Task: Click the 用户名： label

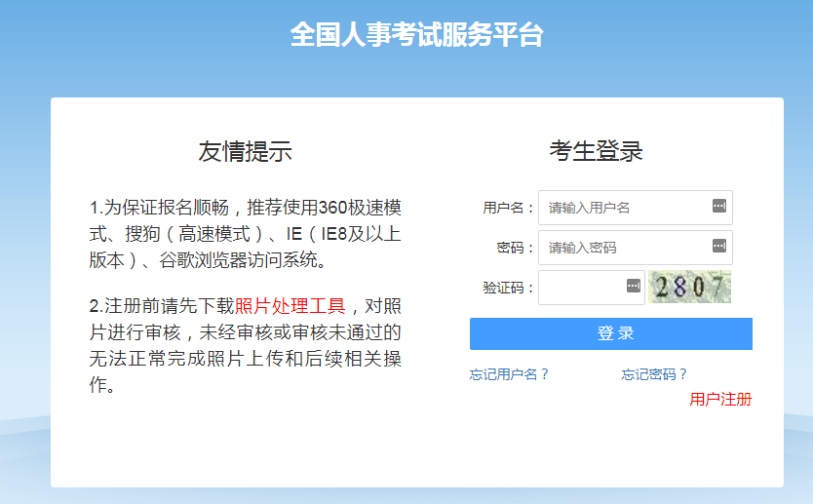Action: click(x=508, y=208)
